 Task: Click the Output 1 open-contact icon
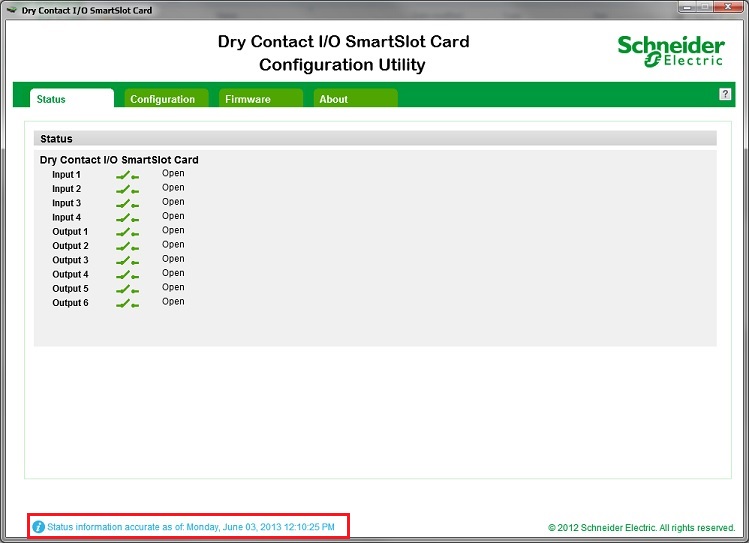pos(128,233)
